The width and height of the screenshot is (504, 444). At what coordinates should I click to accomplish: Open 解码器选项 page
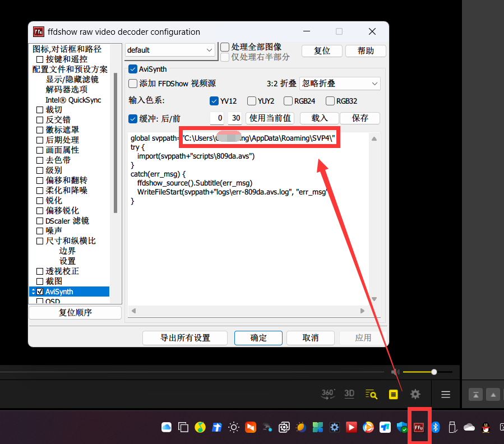click(x=67, y=90)
